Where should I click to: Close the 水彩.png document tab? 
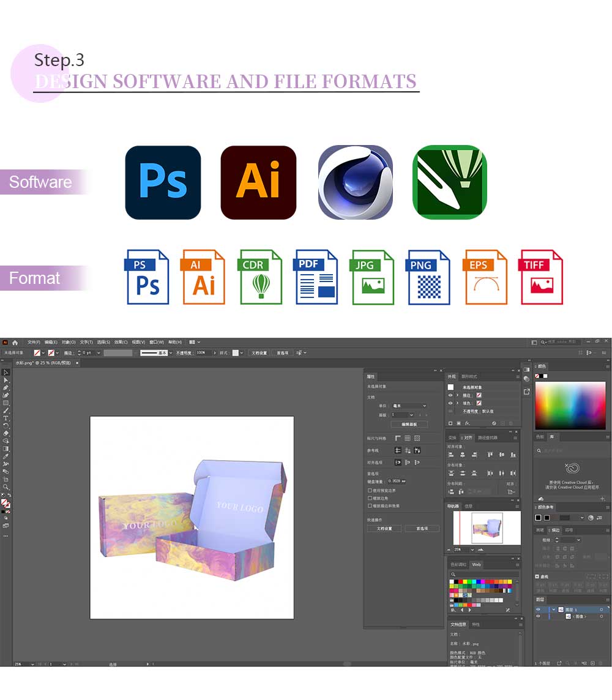point(77,363)
